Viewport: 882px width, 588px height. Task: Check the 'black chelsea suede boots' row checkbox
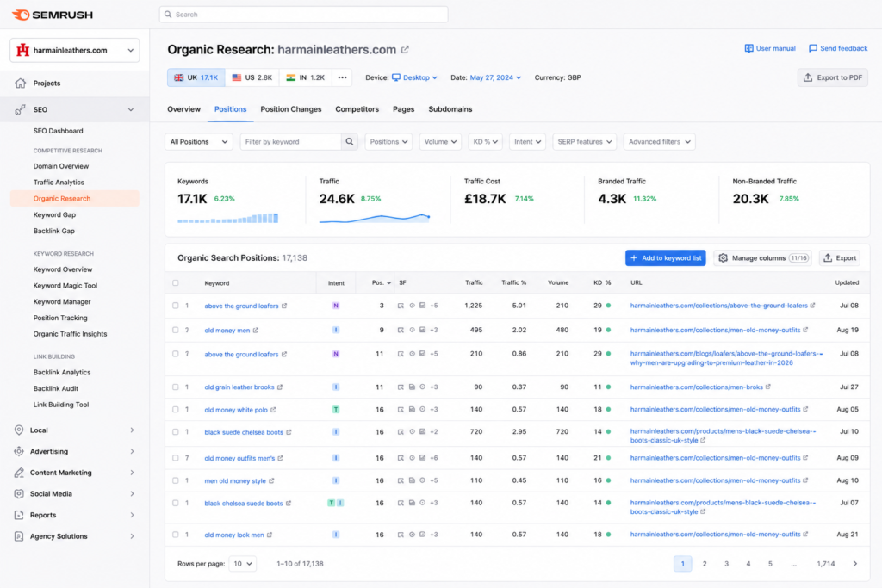(176, 503)
